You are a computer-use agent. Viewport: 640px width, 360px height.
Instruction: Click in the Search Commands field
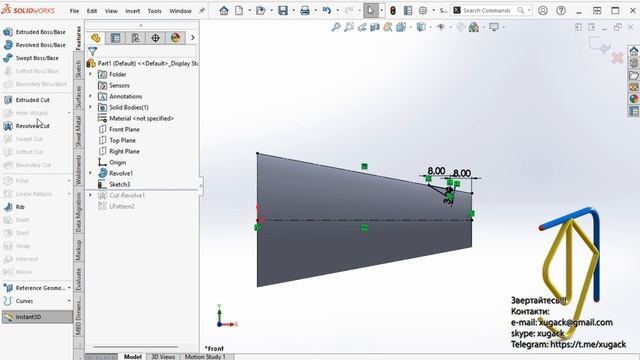[x=488, y=11]
